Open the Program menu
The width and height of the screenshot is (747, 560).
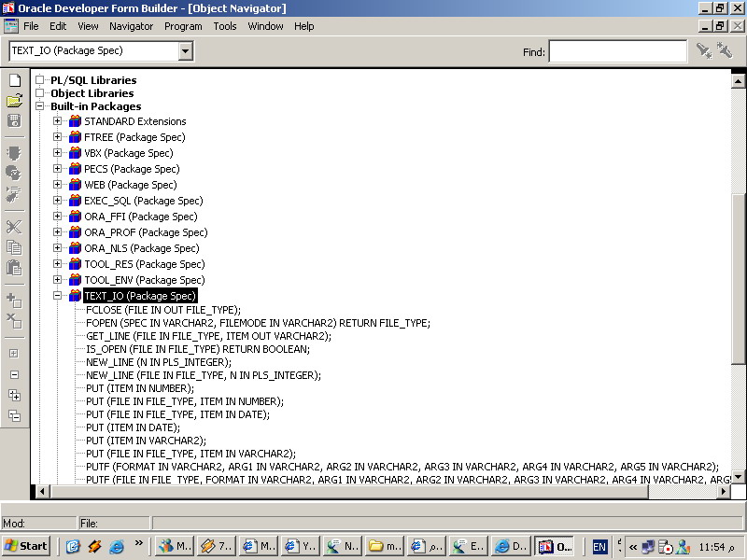point(183,26)
